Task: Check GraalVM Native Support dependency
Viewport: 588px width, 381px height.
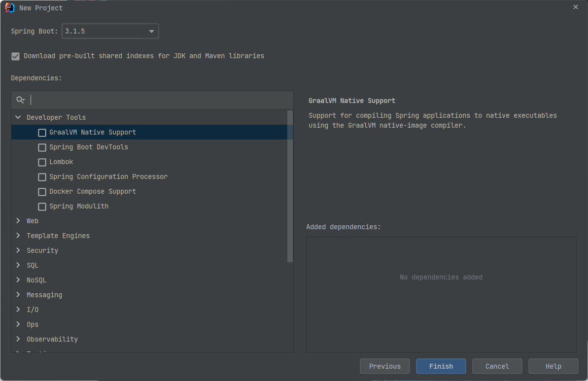Action: coord(42,133)
